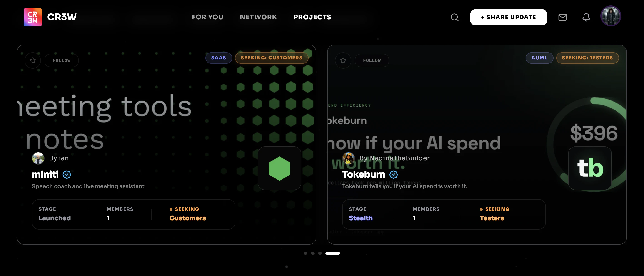The width and height of the screenshot is (644, 276).
Task: Click the CR3W logo icon
Action: 32,17
